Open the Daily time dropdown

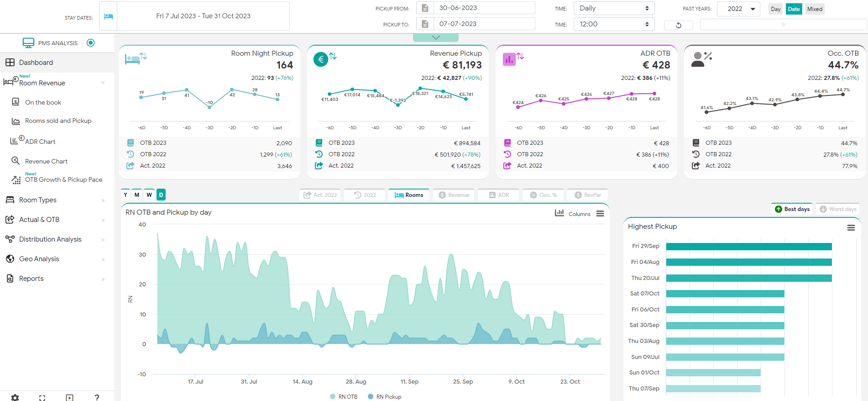[613, 8]
